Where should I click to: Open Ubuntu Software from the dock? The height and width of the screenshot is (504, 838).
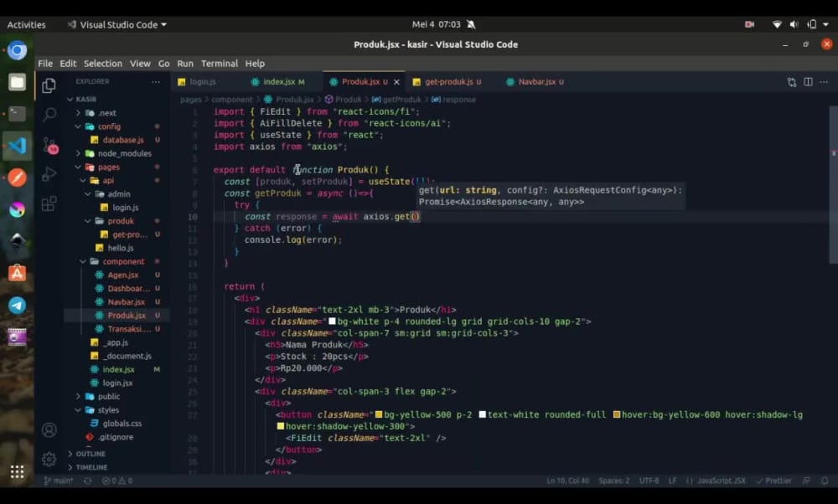(17, 274)
